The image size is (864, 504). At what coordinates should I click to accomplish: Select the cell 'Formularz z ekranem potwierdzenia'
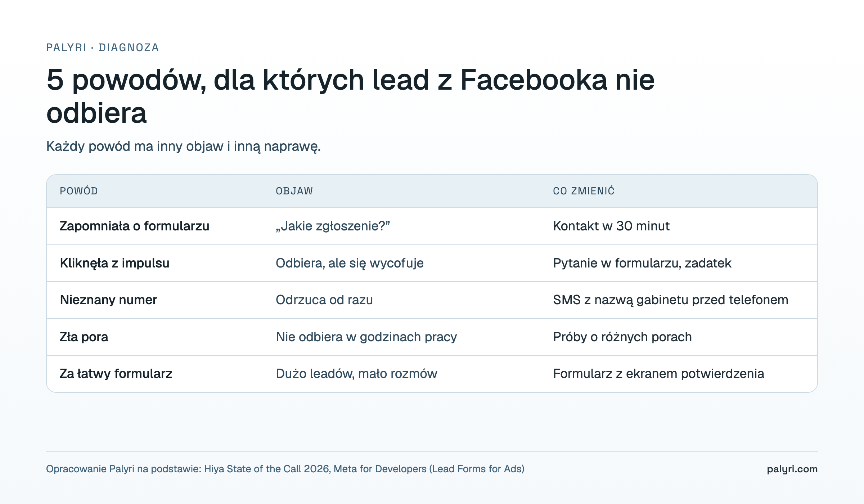click(x=658, y=374)
